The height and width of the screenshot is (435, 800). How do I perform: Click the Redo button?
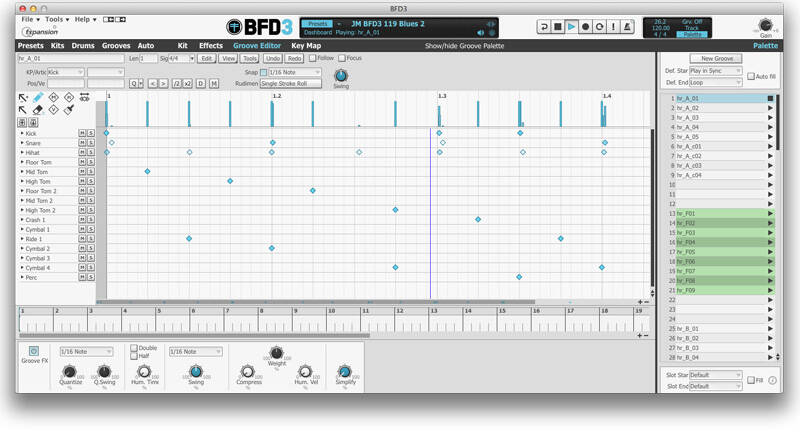pyautogui.click(x=294, y=59)
